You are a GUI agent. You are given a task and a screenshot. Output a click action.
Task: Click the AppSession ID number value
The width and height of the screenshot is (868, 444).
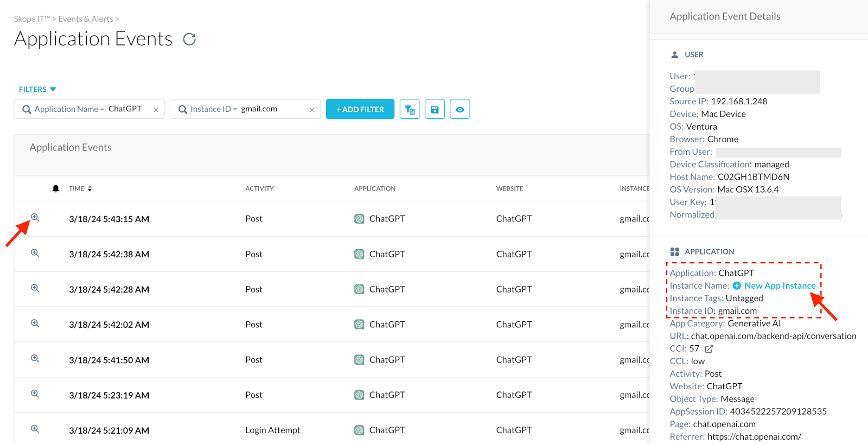[778, 411]
